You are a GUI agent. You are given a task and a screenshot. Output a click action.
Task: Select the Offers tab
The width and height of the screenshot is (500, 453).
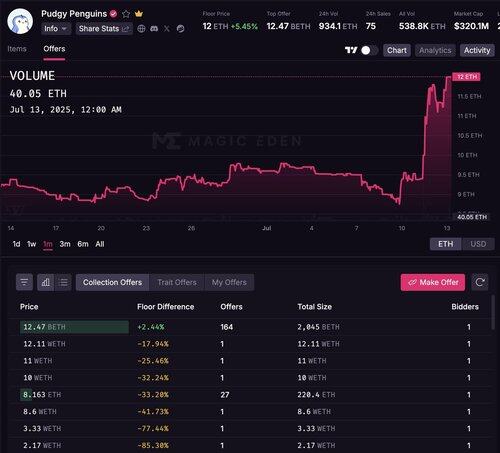(x=54, y=49)
